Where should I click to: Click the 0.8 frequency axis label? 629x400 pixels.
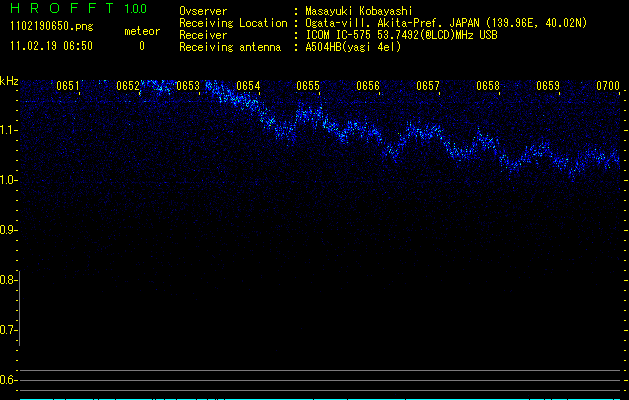point(9,280)
